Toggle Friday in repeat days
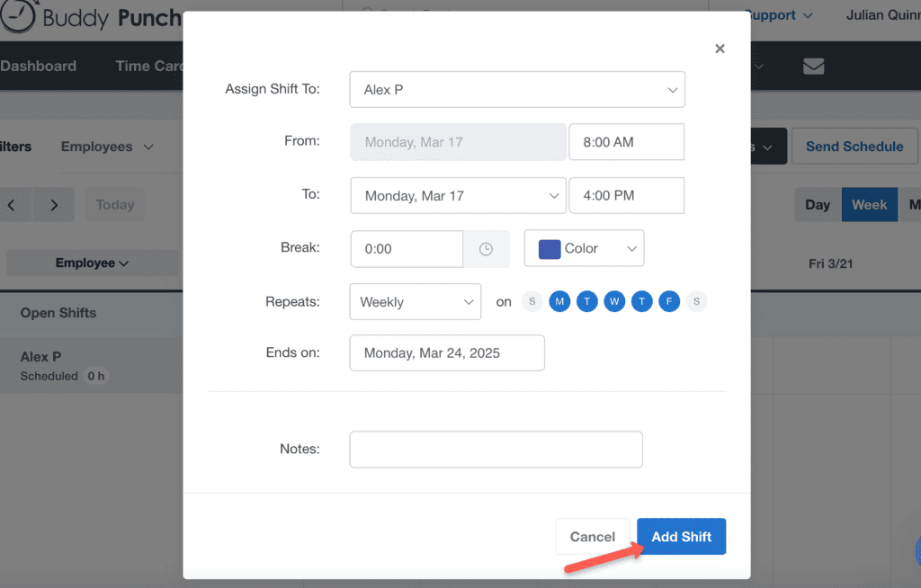This screenshot has height=588, width=921. click(669, 302)
